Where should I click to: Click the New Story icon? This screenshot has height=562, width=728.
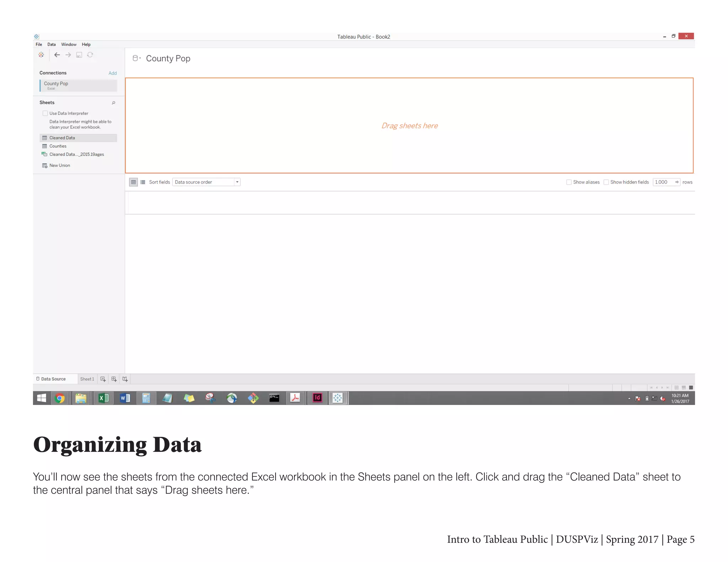pos(125,379)
